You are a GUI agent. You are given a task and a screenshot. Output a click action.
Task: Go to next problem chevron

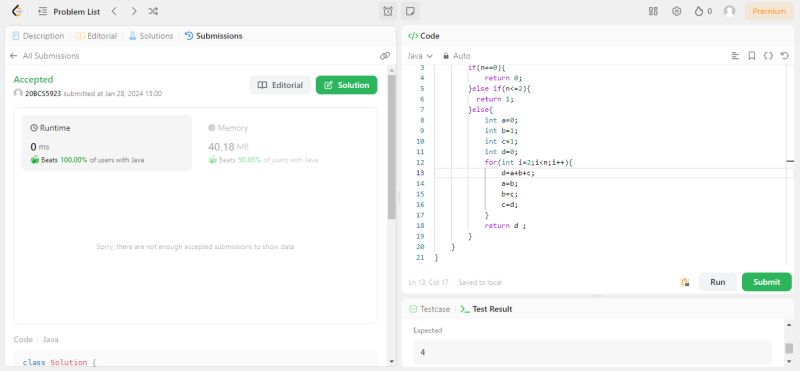click(x=134, y=11)
